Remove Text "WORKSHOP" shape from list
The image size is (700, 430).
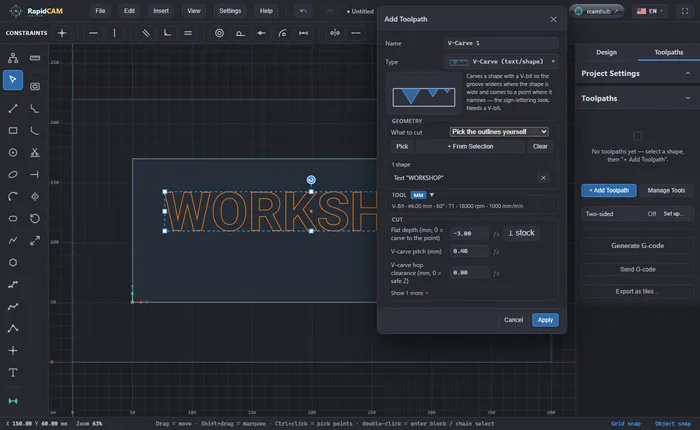pyautogui.click(x=543, y=178)
